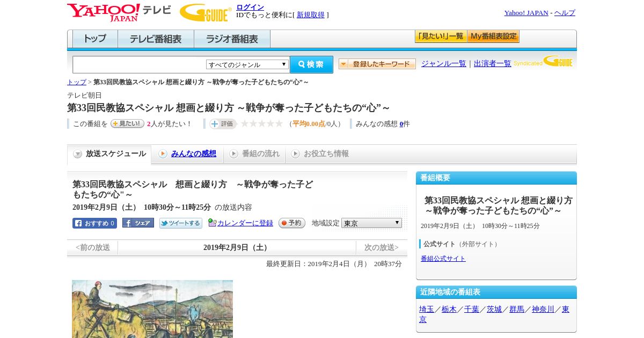The image size is (644, 338).
Task: Open ジャンル一覧 link
Action: pos(444,63)
